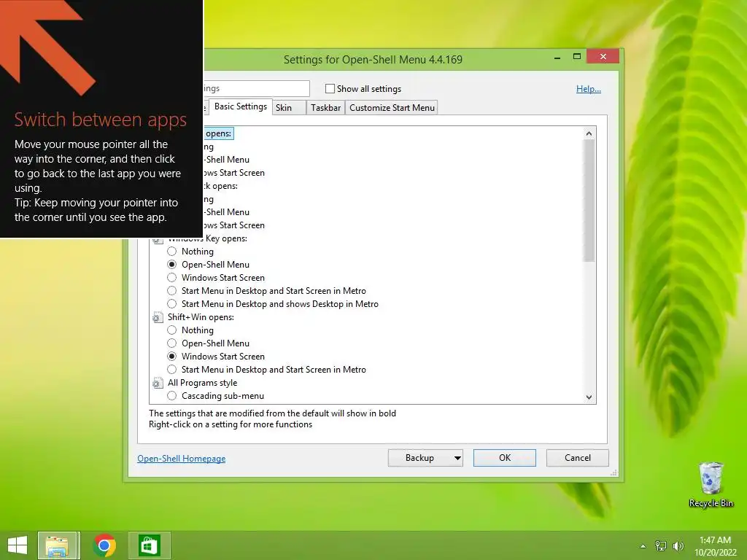Select the Recycle Bin desktop icon

pos(711,485)
